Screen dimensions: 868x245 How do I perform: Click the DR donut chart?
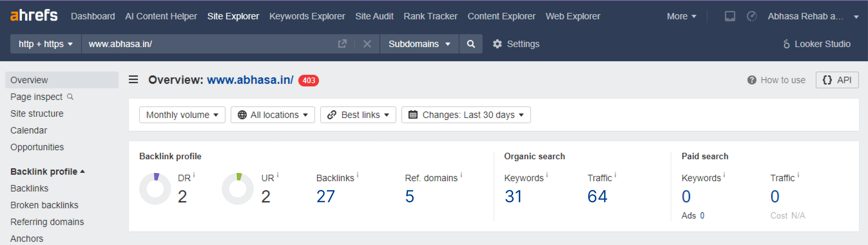(x=155, y=189)
